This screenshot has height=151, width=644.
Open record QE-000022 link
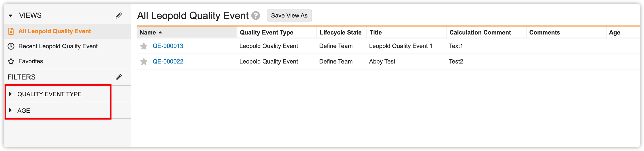pos(168,61)
